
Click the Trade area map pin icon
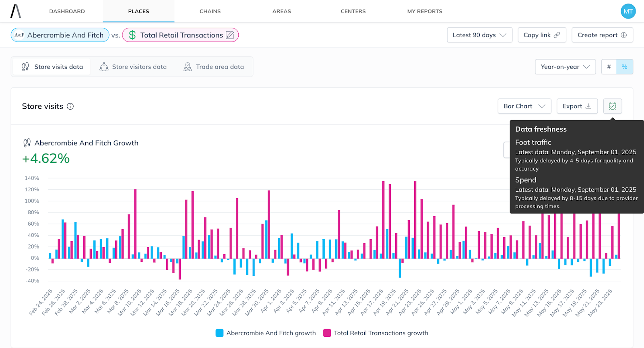(188, 67)
